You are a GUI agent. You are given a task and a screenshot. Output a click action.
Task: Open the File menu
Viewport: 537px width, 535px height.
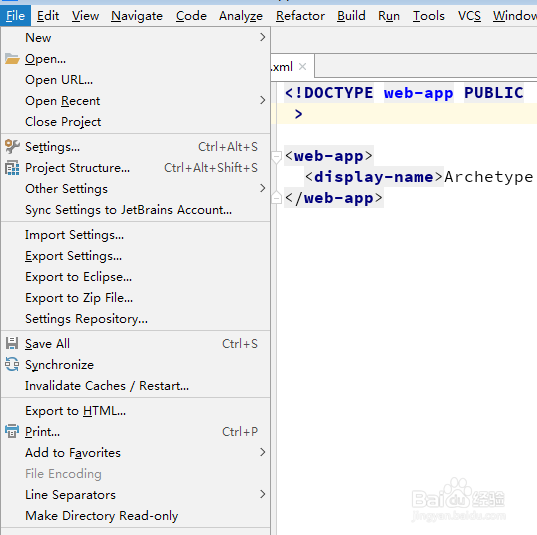pyautogui.click(x=15, y=16)
